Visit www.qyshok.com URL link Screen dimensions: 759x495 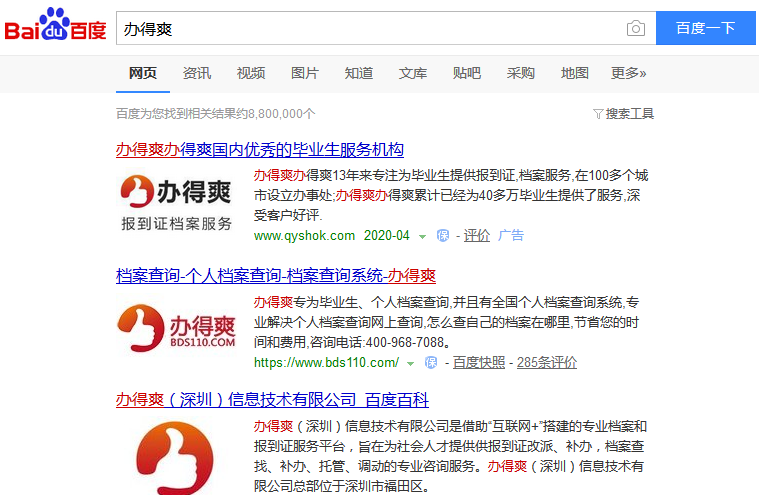tap(304, 236)
